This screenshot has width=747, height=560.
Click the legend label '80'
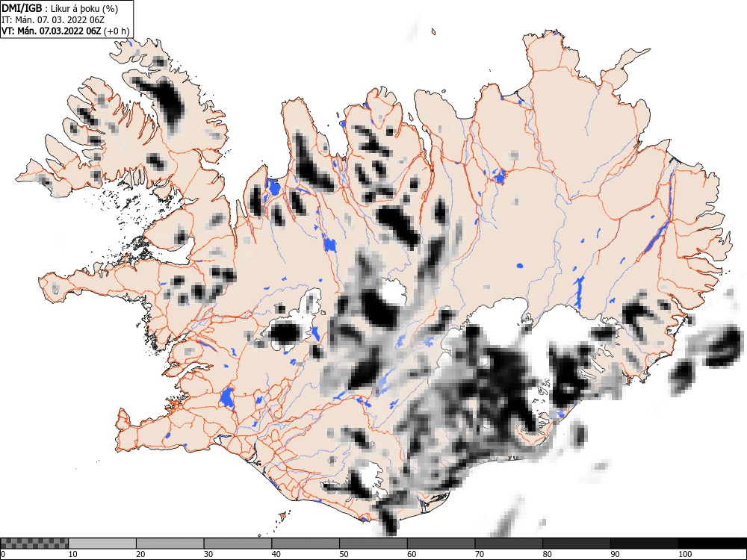coord(547,554)
